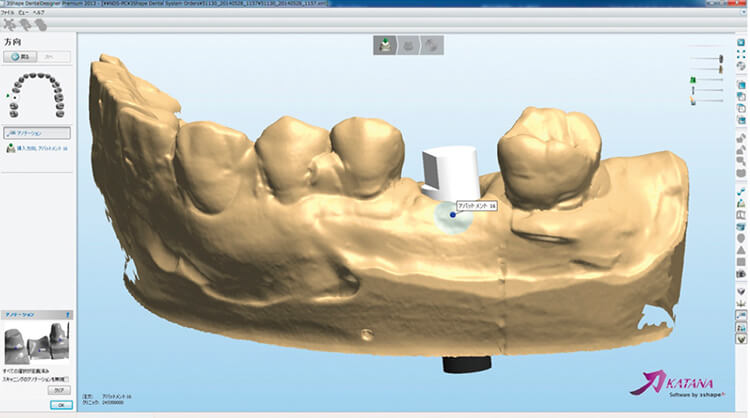Select the annotation step in left panel
Image resolution: width=750 pixels, height=418 pixels.
pos(37,132)
